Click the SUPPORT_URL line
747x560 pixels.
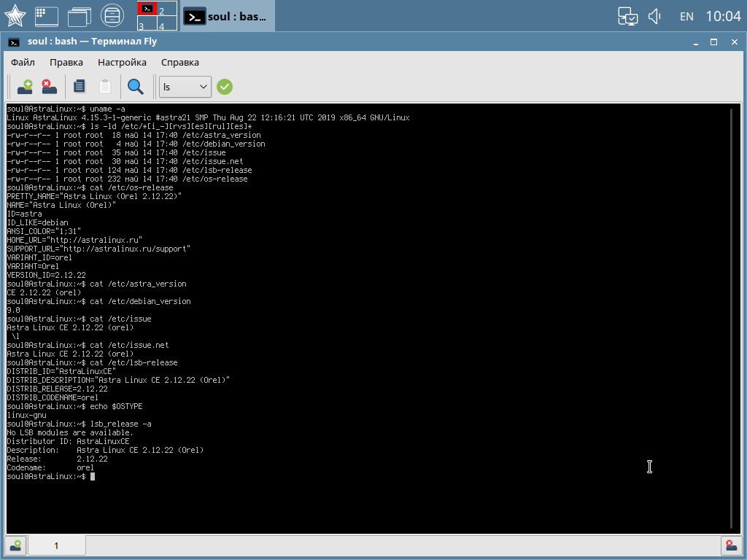98,249
